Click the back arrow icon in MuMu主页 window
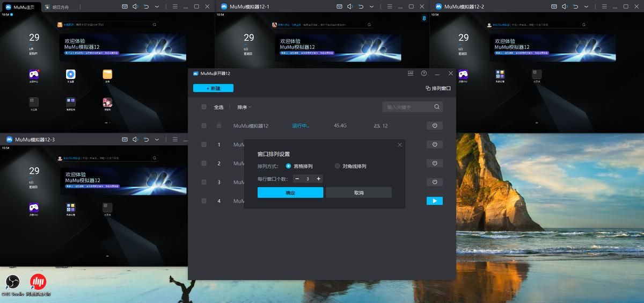The width and height of the screenshot is (644, 303). (x=146, y=6)
